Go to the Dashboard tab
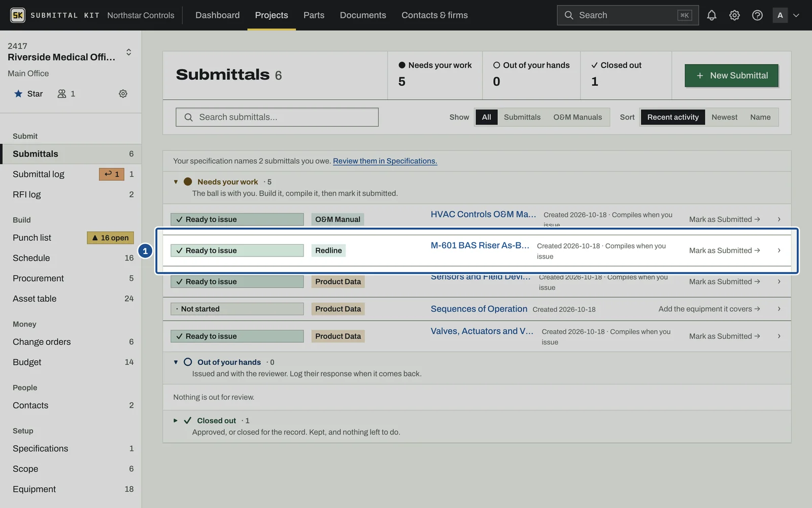Image resolution: width=812 pixels, height=508 pixels. tap(217, 15)
